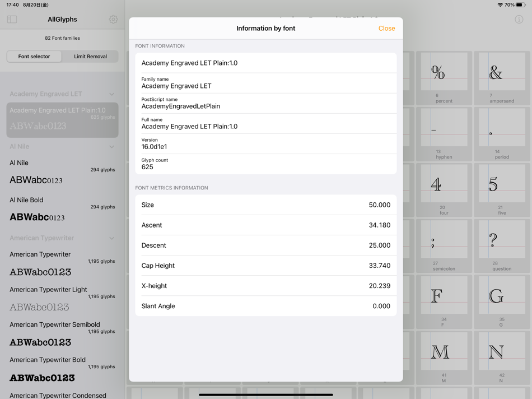Switch to the Font selector tab
The height and width of the screenshot is (399, 532).
click(x=34, y=57)
